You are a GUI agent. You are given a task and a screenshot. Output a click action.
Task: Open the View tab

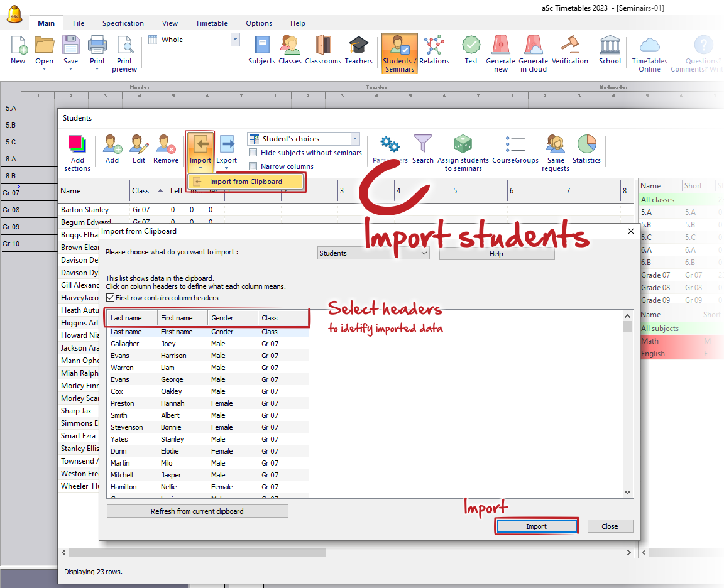click(x=170, y=23)
